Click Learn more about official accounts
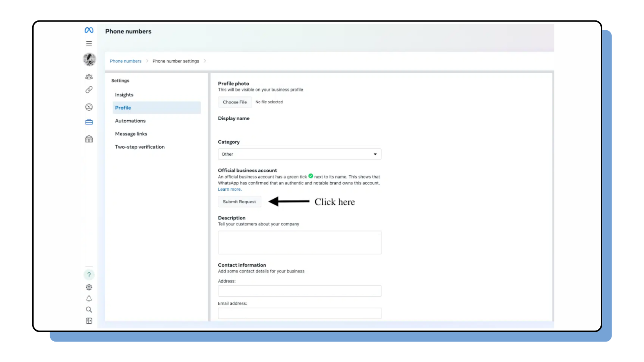The width and height of the screenshot is (644, 362). (229, 189)
